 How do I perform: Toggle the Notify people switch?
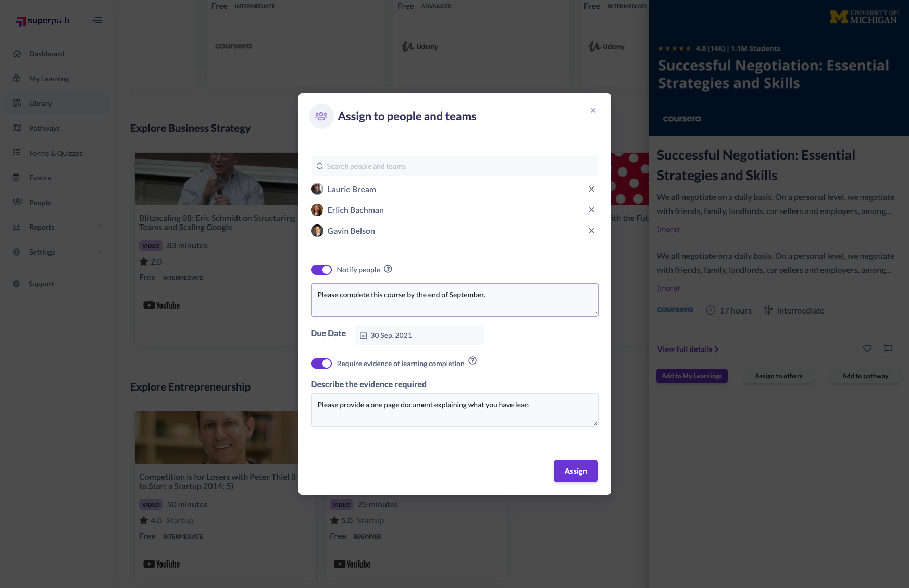321,270
